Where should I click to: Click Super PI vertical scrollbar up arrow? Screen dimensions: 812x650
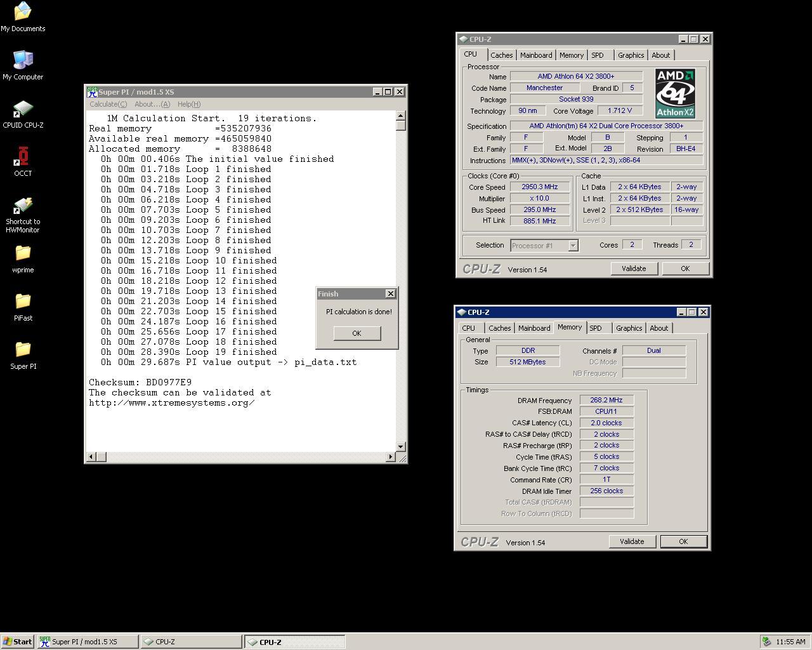point(400,116)
